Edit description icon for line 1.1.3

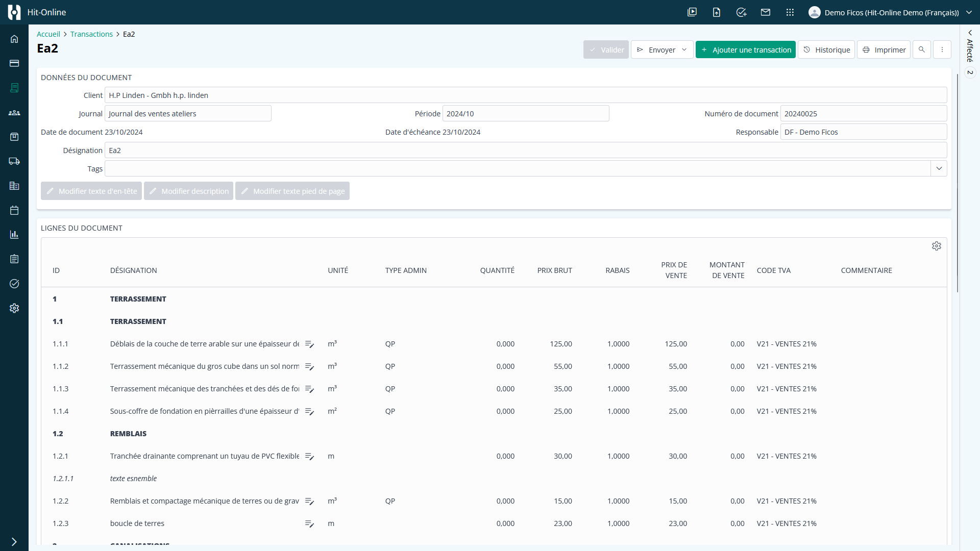coord(309,389)
